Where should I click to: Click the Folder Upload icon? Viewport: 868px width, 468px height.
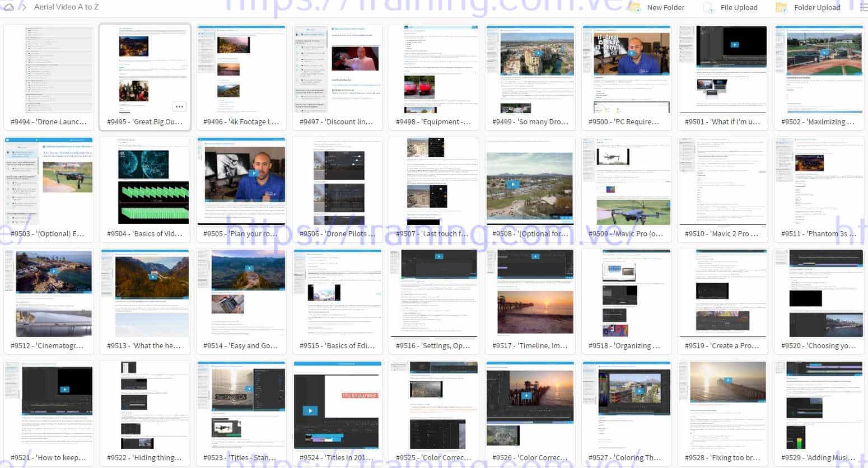coord(781,7)
